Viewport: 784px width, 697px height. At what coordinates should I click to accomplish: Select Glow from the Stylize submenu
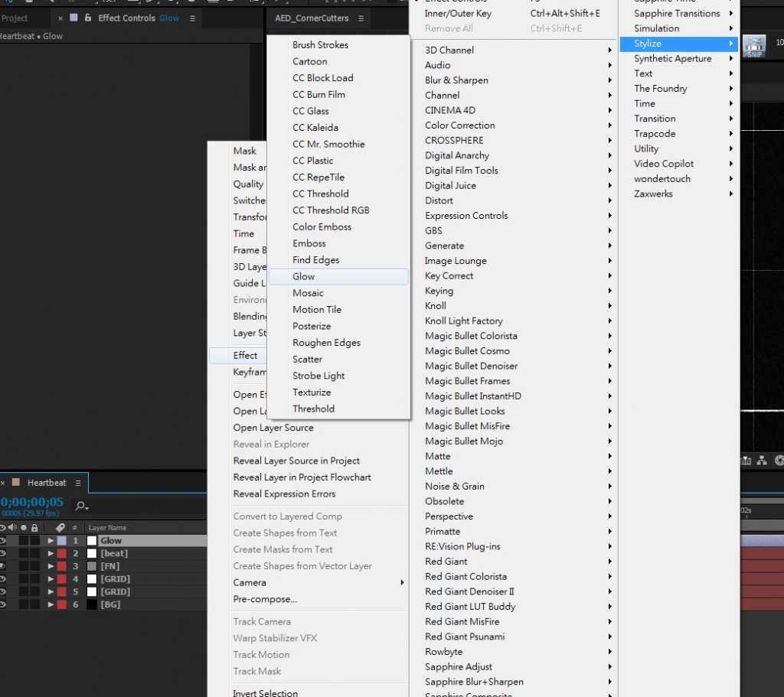304,276
